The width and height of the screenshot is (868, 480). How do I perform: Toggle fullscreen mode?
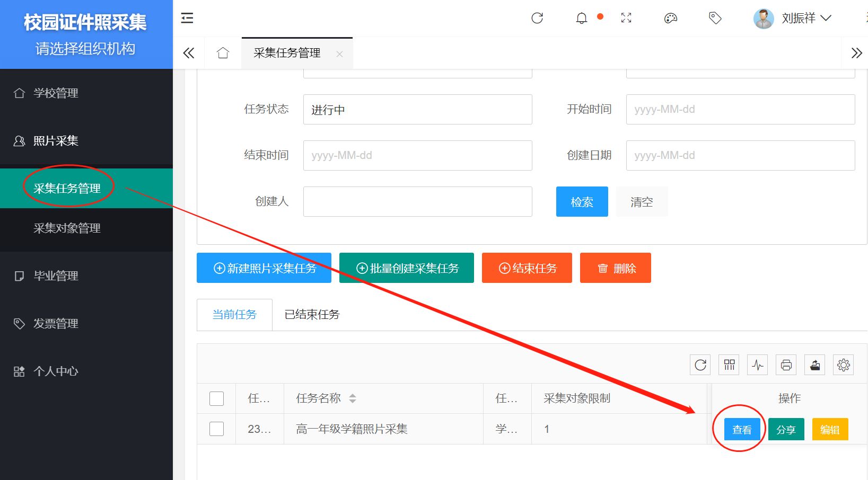tap(626, 17)
